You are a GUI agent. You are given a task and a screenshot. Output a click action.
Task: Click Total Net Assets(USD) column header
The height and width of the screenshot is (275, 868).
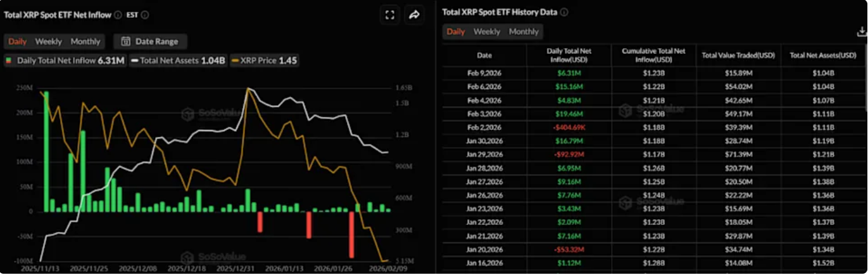tap(823, 56)
